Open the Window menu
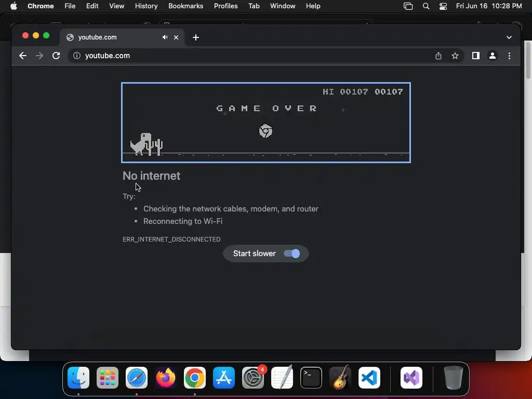Image resolution: width=532 pixels, height=399 pixels. tap(283, 6)
